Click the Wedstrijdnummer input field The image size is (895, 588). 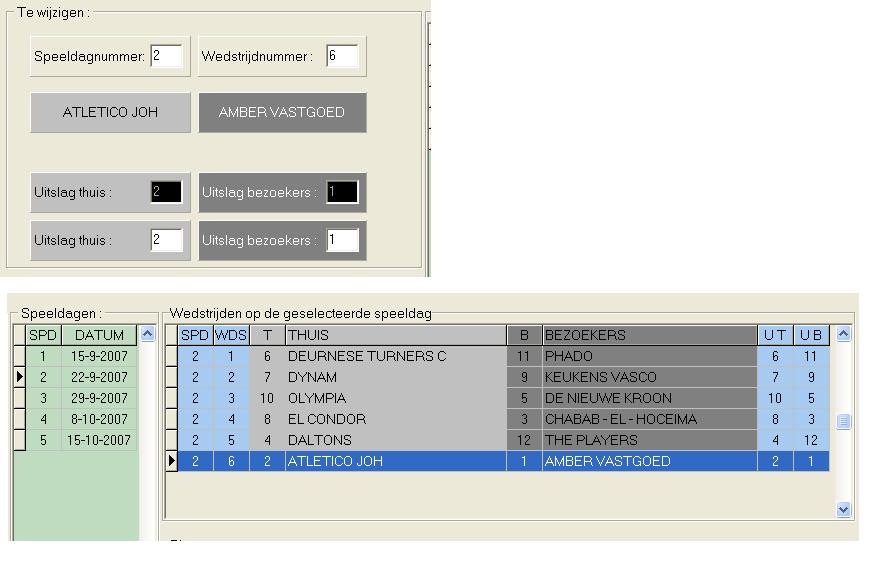[x=342, y=56]
